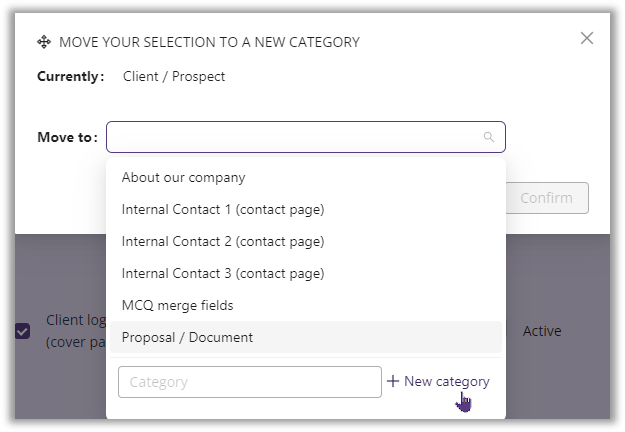Pick Internal Contact 2 (contact page)
625x432 pixels.
(223, 242)
